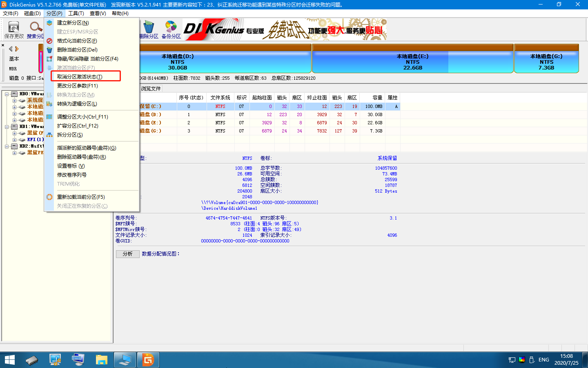The image size is (588, 368).
Task: Select the HD0 disk in the tree
Action: click(x=31, y=94)
